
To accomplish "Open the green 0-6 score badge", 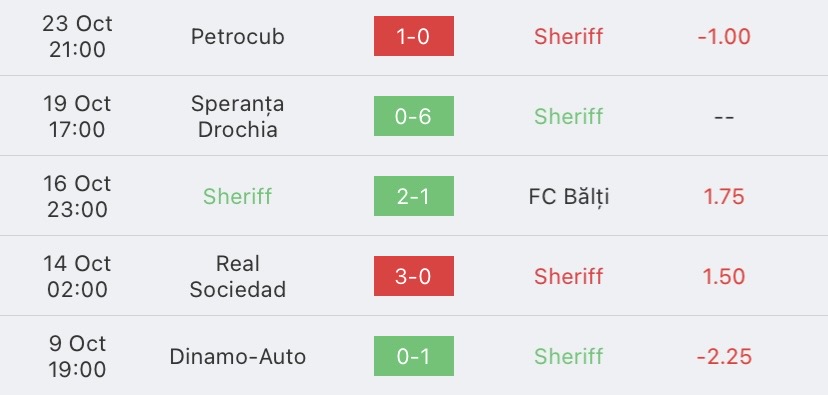I will pos(413,116).
